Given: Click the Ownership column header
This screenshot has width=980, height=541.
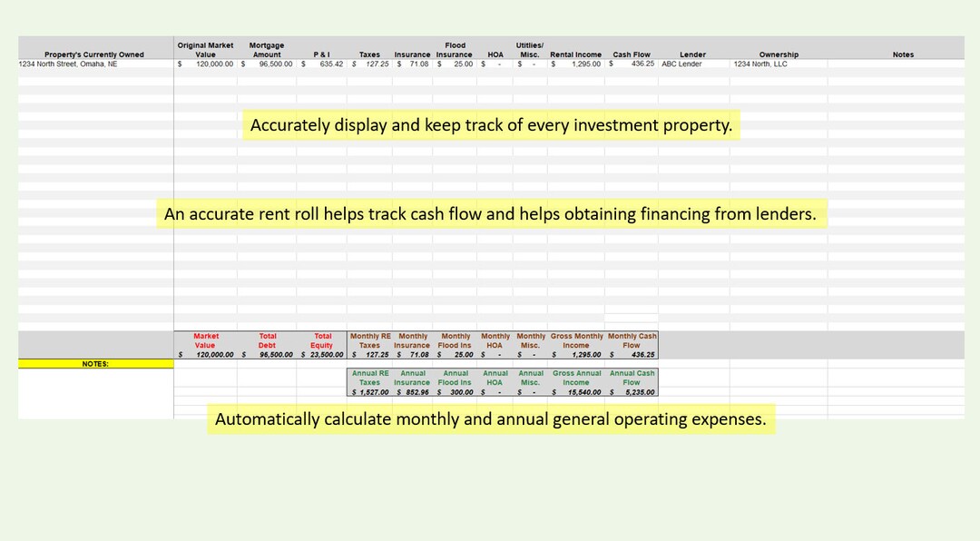Looking at the screenshot, I should tap(779, 54).
